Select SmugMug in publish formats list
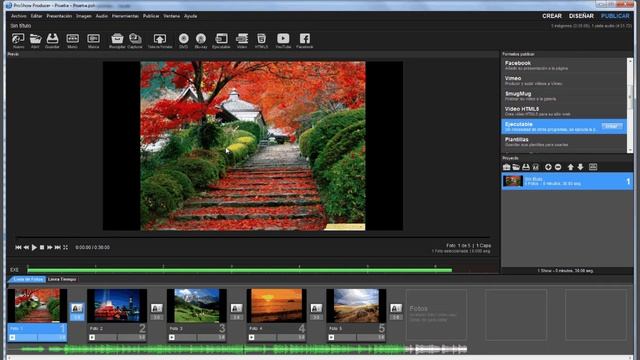Viewport: 640px width, 360px height. pyautogui.click(x=564, y=96)
